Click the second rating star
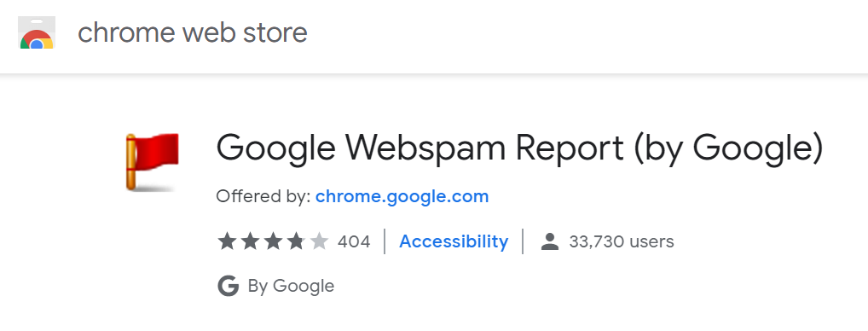 250,241
